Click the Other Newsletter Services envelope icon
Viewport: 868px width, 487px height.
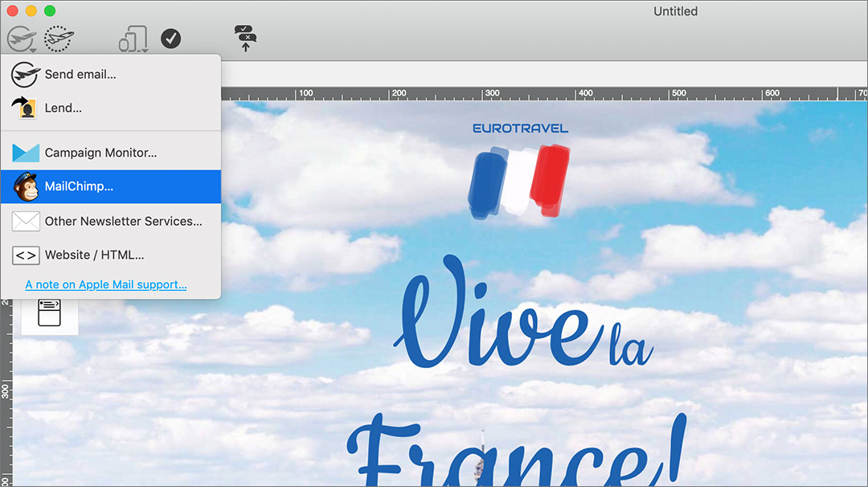pyautogui.click(x=26, y=221)
